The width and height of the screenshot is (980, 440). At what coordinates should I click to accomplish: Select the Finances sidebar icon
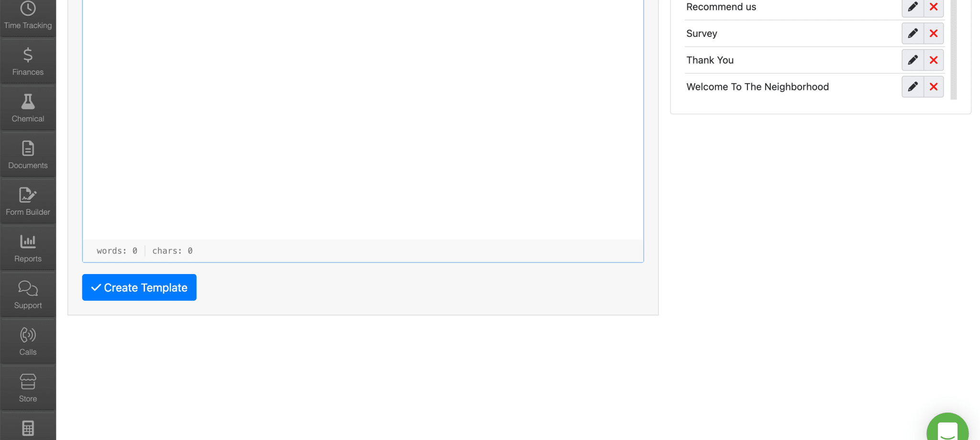click(x=27, y=61)
